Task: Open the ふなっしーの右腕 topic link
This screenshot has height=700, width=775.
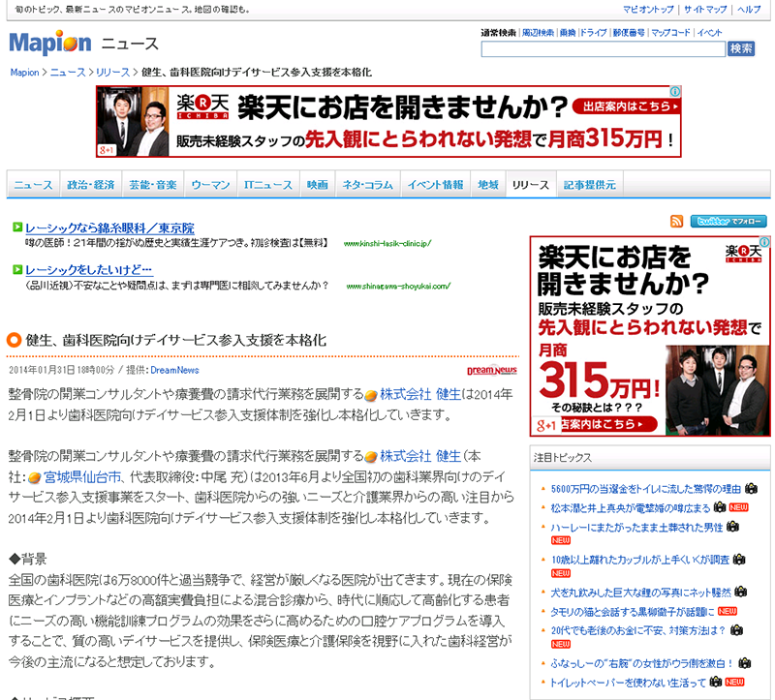Action: [x=642, y=663]
